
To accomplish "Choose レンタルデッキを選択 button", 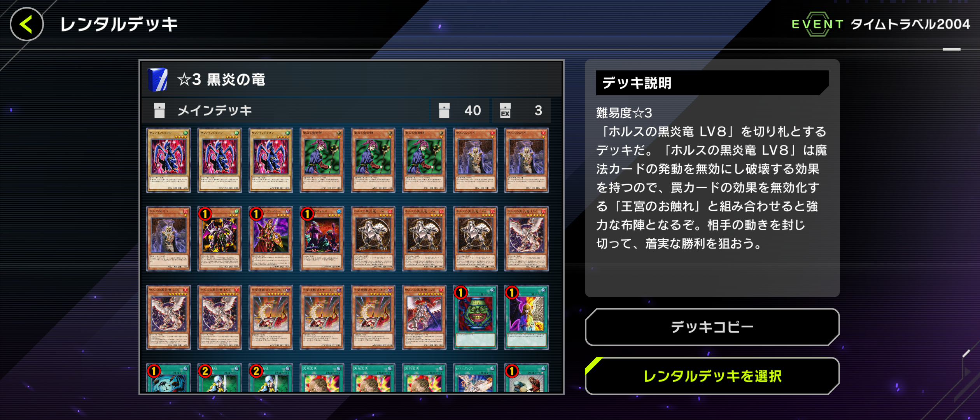I will [x=712, y=376].
